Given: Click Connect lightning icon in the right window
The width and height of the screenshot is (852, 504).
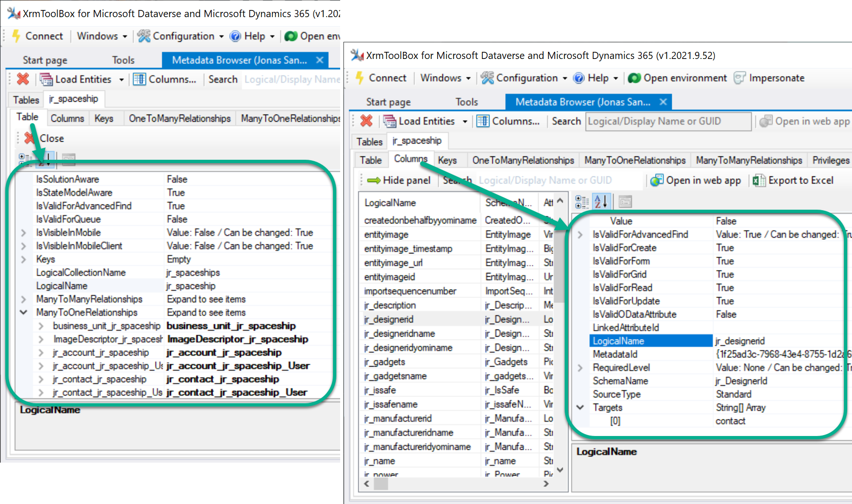Looking at the screenshot, I should coord(360,78).
